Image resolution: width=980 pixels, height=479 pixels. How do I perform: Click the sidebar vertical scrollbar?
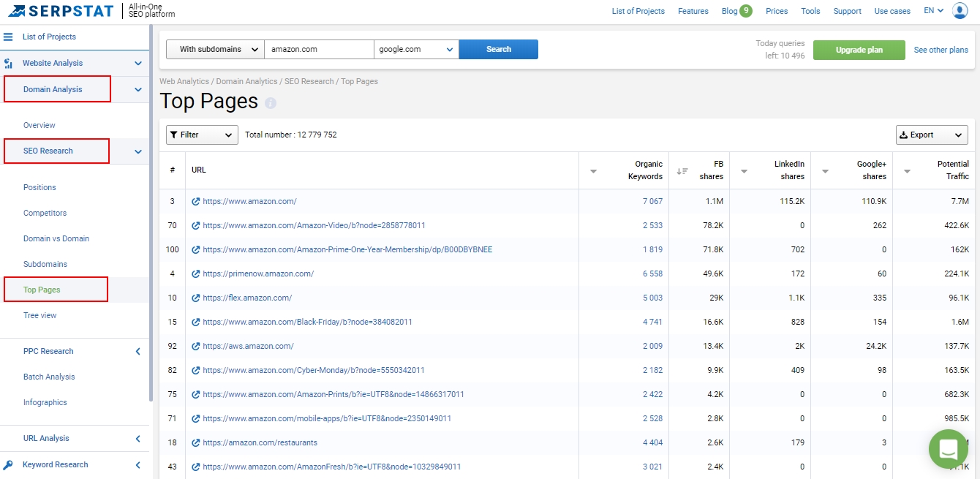(x=151, y=212)
